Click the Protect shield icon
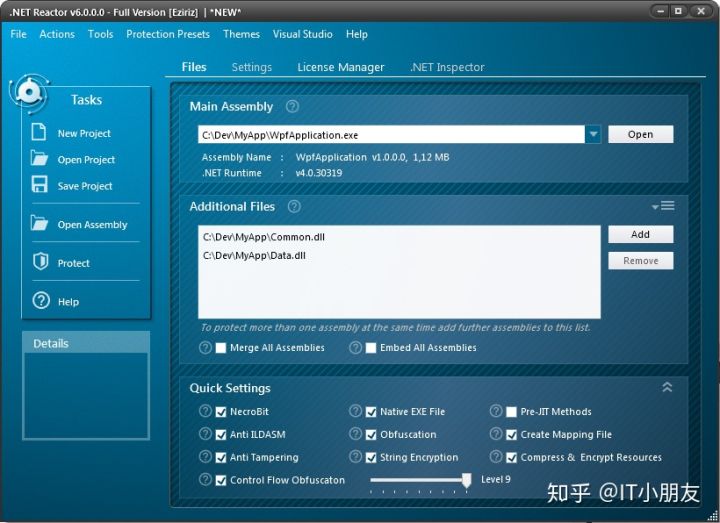This screenshot has width=720, height=523. 40,261
